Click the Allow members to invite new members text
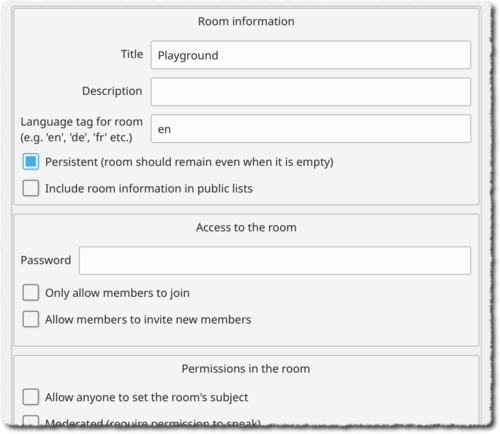This screenshot has height=434, width=500. 148,319
